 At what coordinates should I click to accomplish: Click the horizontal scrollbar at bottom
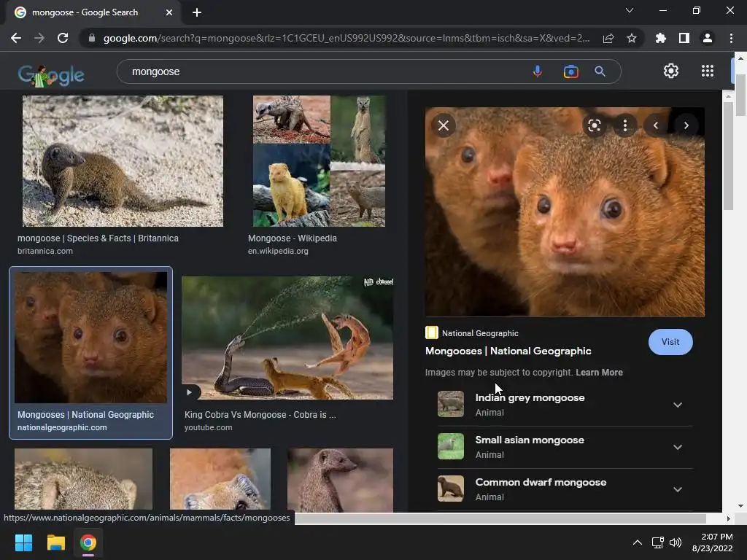(500, 518)
